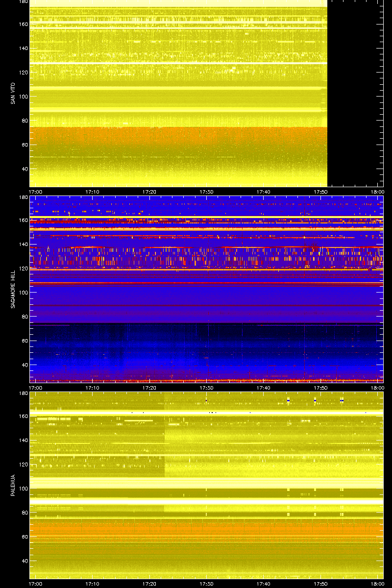The height and width of the screenshot is (588, 392).
Task: Click 18:00 time label under Palehua plot
Action: 377,584
